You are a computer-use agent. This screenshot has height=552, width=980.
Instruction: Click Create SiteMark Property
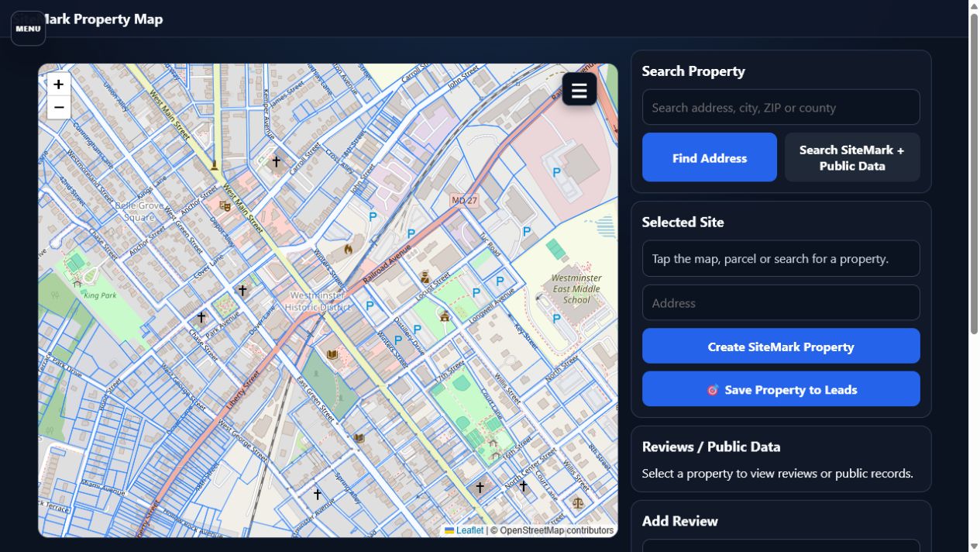click(x=781, y=346)
